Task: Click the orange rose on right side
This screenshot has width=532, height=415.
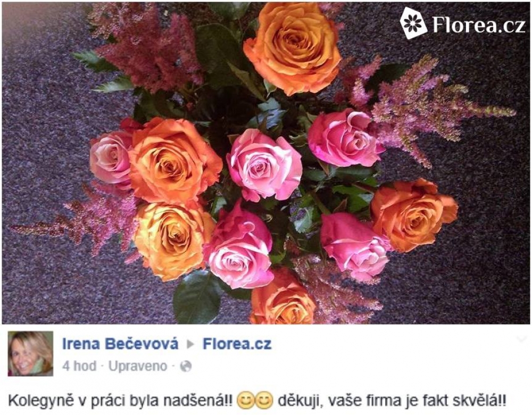Action: (x=414, y=214)
